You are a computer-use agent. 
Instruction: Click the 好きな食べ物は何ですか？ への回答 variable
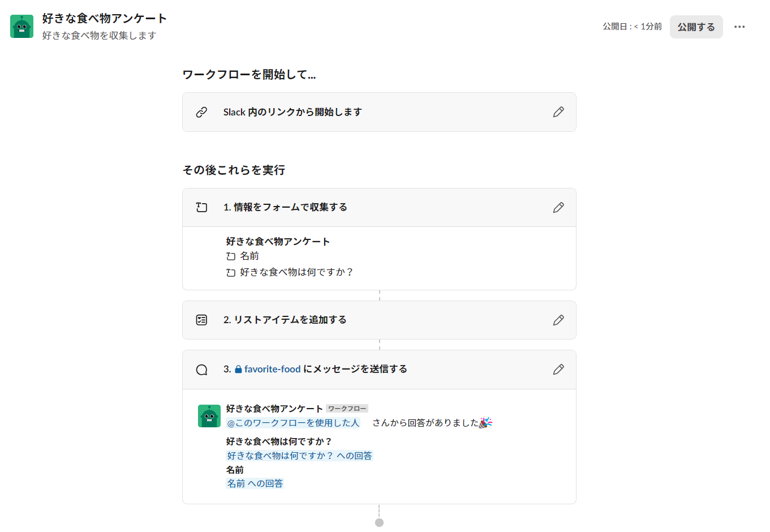[299, 456]
